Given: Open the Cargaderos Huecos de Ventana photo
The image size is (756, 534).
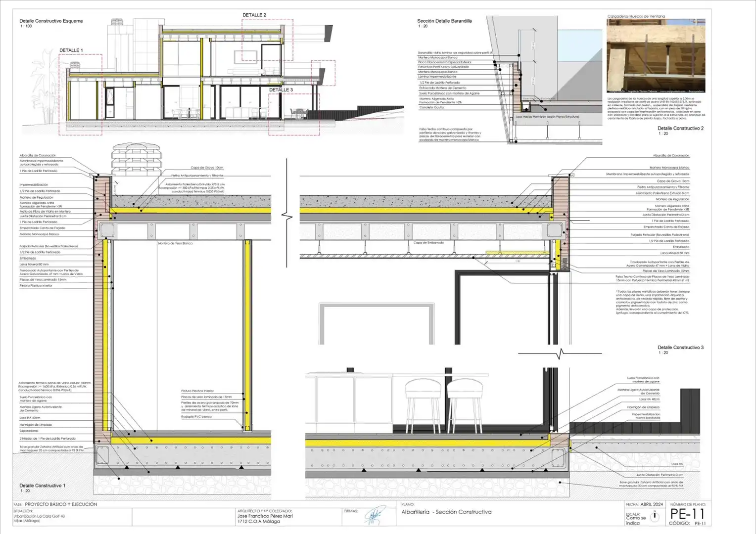Looking at the screenshot, I should (x=656, y=56).
